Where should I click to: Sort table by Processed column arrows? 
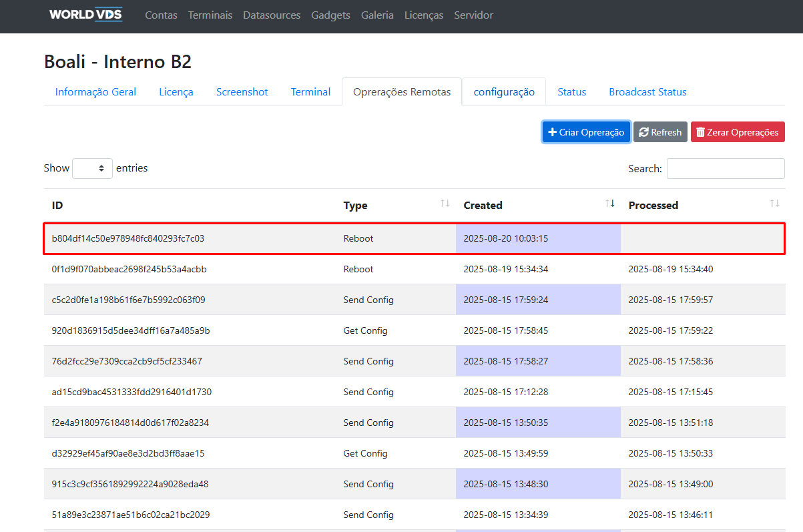point(774,203)
